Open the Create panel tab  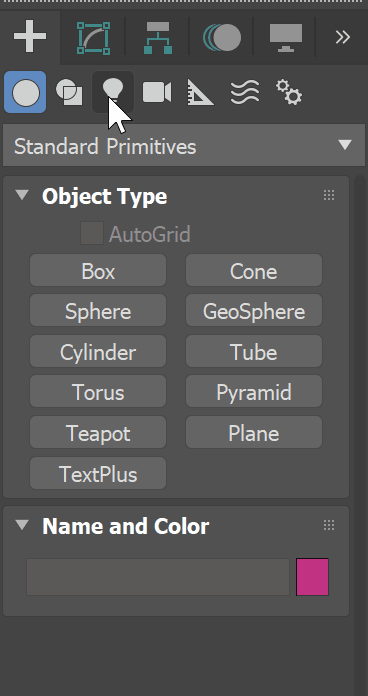(30, 37)
